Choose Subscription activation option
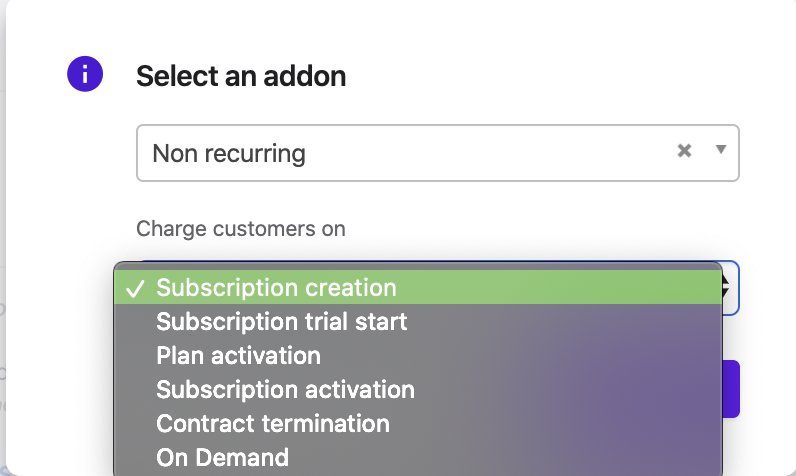The height and width of the screenshot is (476, 796). pos(285,390)
